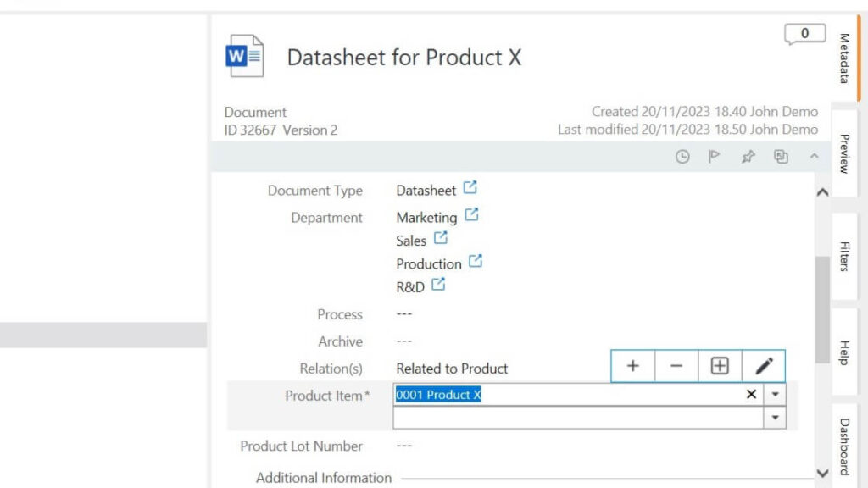The height and width of the screenshot is (488, 868).
Task: Select the highlighted grey row in left pane
Action: click(103, 335)
